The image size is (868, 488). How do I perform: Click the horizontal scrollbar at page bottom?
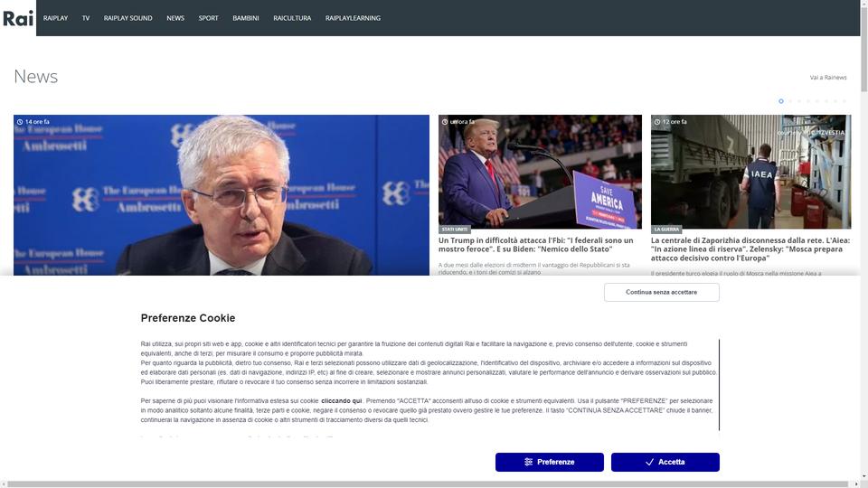[x=428, y=484]
